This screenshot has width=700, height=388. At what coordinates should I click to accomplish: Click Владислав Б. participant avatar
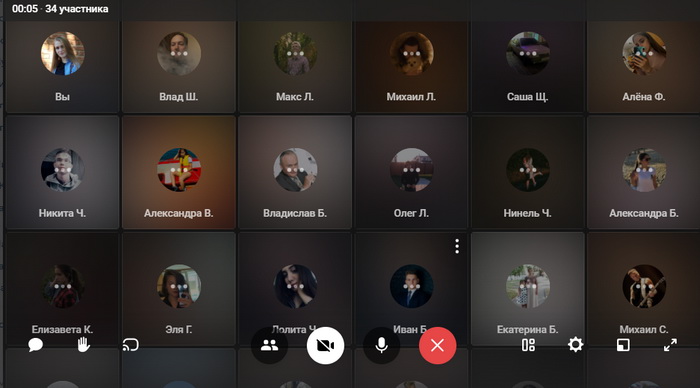coord(295,170)
